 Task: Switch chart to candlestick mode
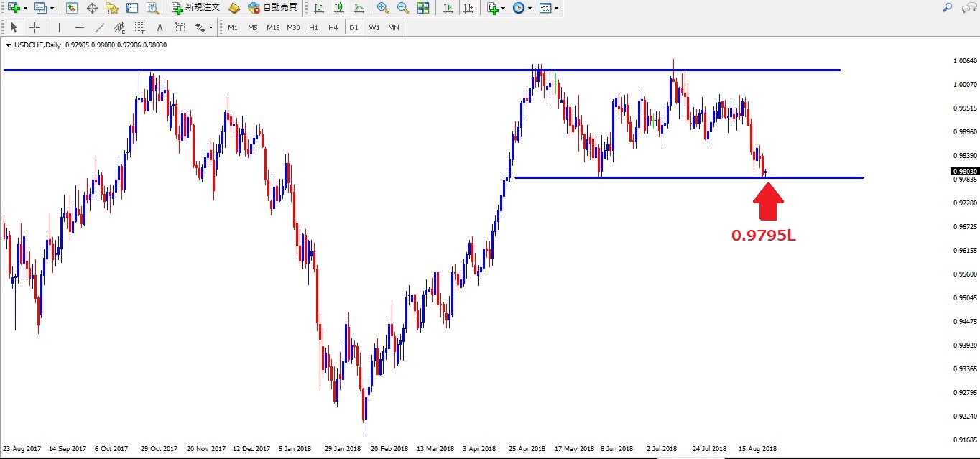point(339,9)
